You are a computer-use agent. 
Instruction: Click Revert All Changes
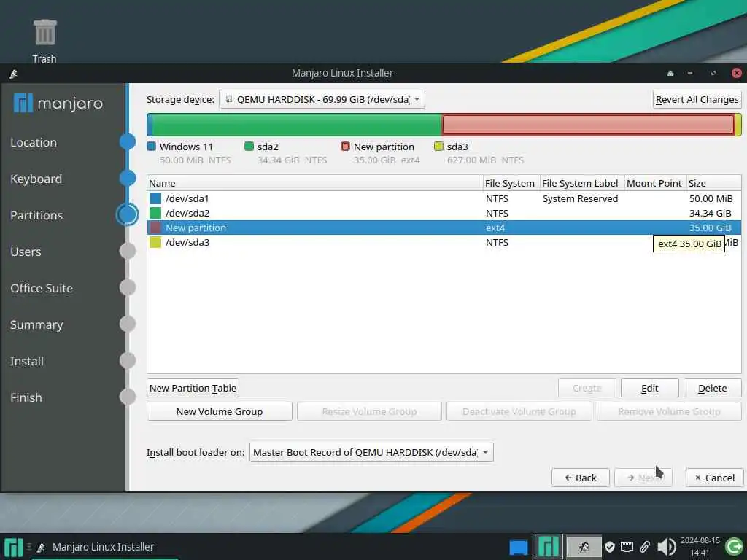697,99
